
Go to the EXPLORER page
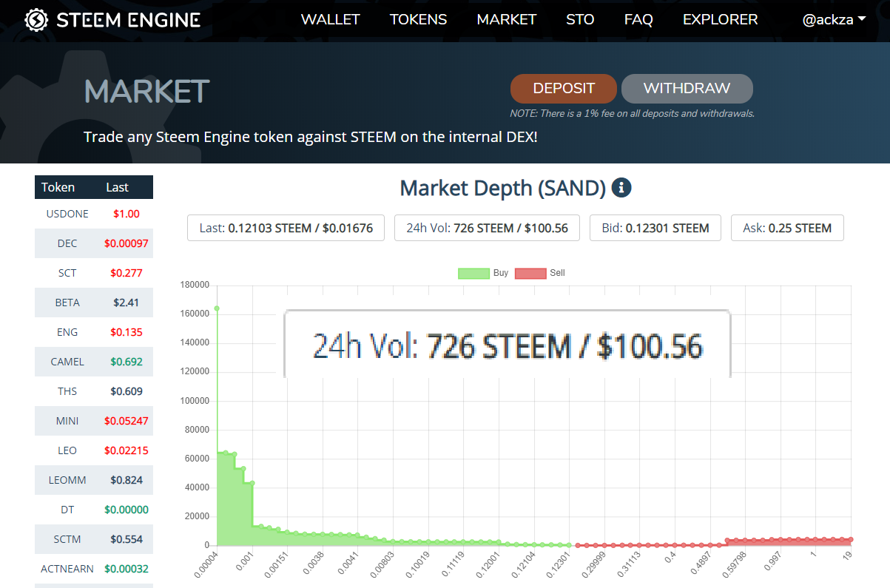coord(721,20)
